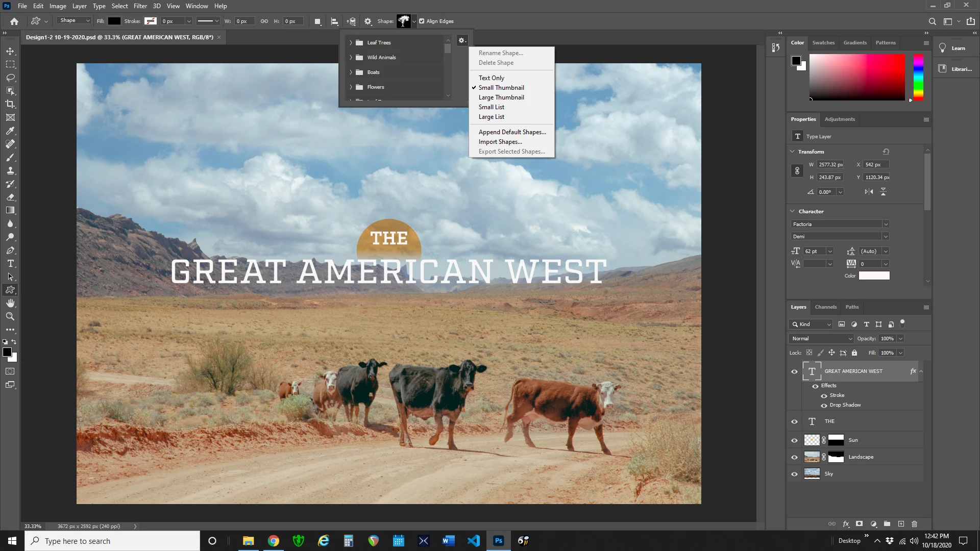The height and width of the screenshot is (551, 980).
Task: Open the Normal blend mode dropdown
Action: (822, 339)
